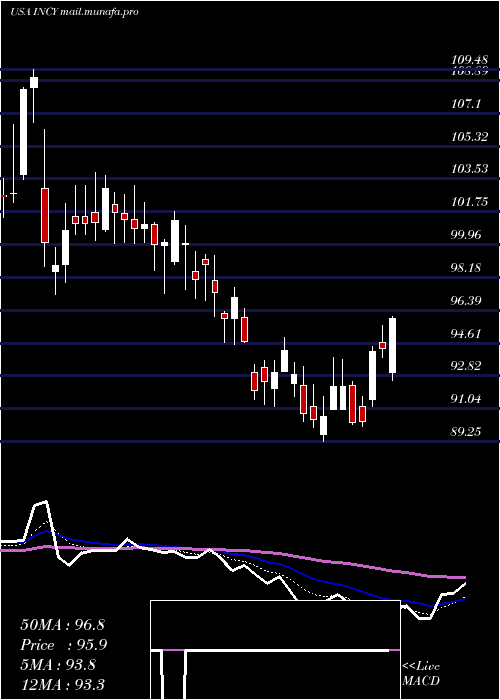This screenshot has height=700, width=500.
Task: Select the 103.53 price level label
Action: click(x=469, y=169)
